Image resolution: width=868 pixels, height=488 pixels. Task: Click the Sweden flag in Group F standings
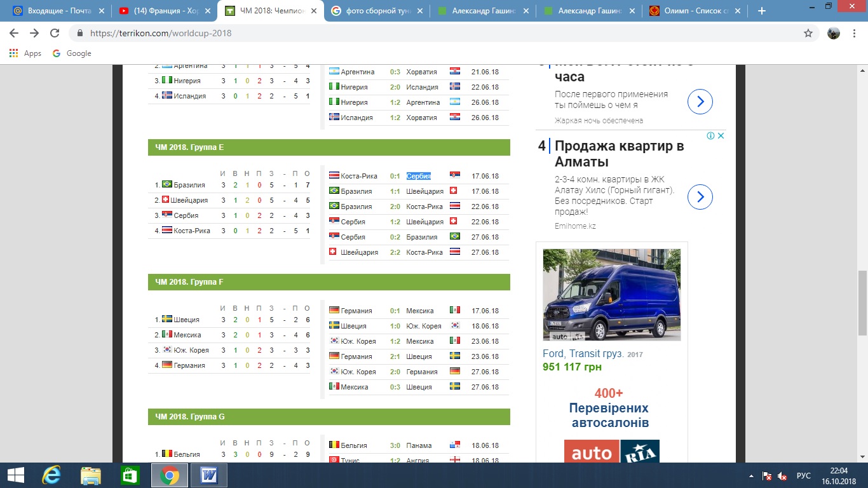tap(167, 319)
